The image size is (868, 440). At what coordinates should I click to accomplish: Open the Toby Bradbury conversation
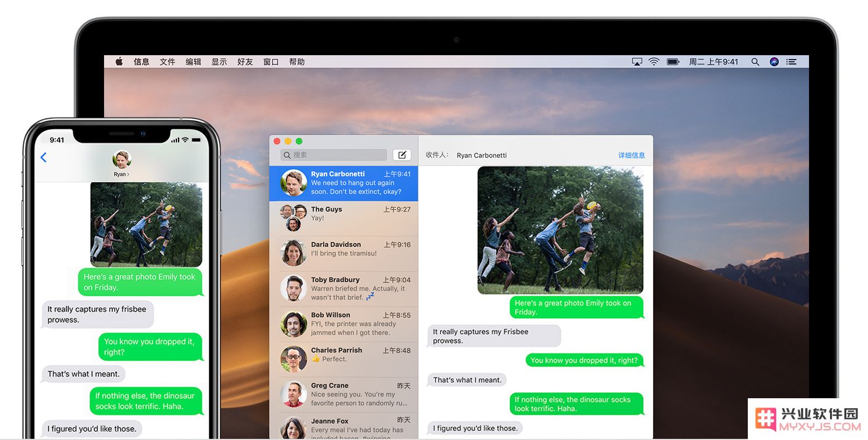pyautogui.click(x=344, y=289)
